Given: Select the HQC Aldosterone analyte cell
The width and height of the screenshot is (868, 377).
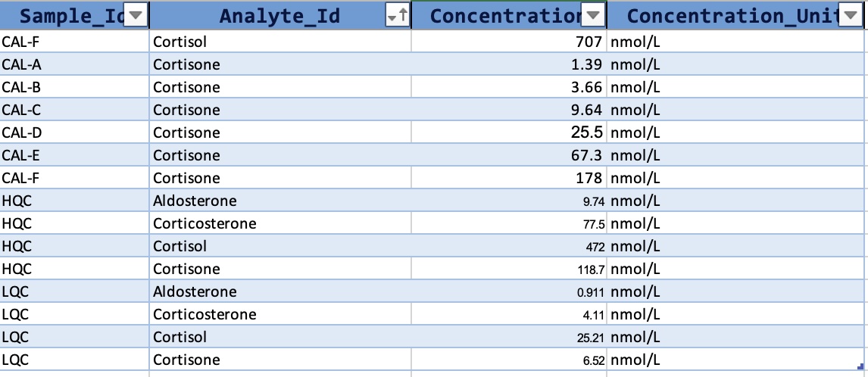Looking at the screenshot, I should coord(195,201).
